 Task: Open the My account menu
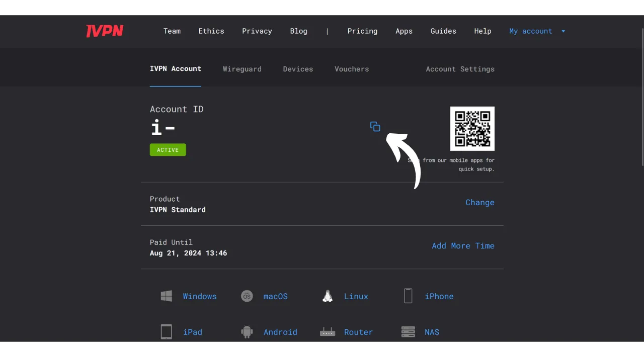click(x=531, y=31)
